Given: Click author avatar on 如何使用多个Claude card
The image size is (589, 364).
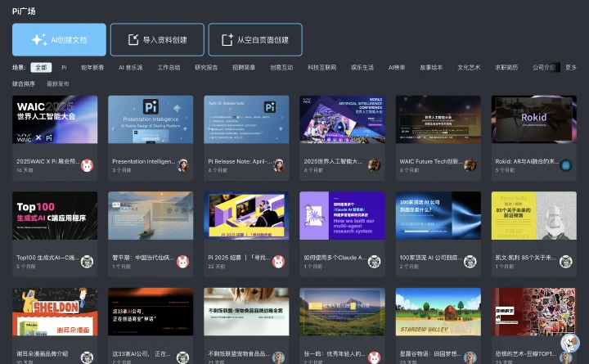Looking at the screenshot, I should coord(374,262).
